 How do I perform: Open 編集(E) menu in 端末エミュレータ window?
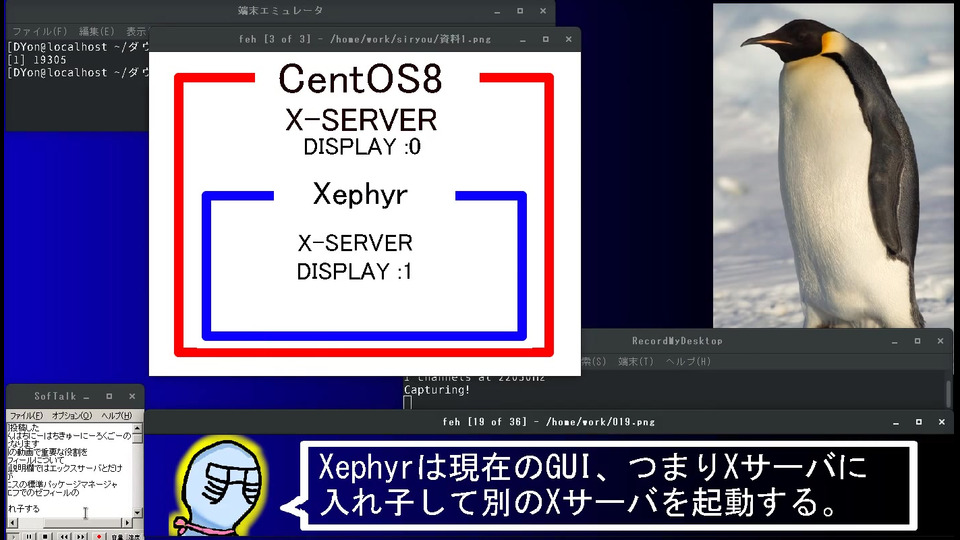pos(96,31)
